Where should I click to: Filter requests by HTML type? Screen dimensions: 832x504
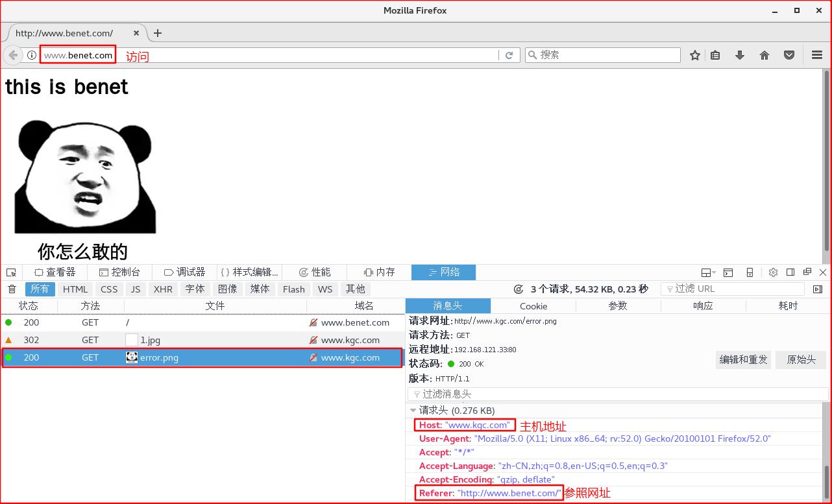point(75,289)
